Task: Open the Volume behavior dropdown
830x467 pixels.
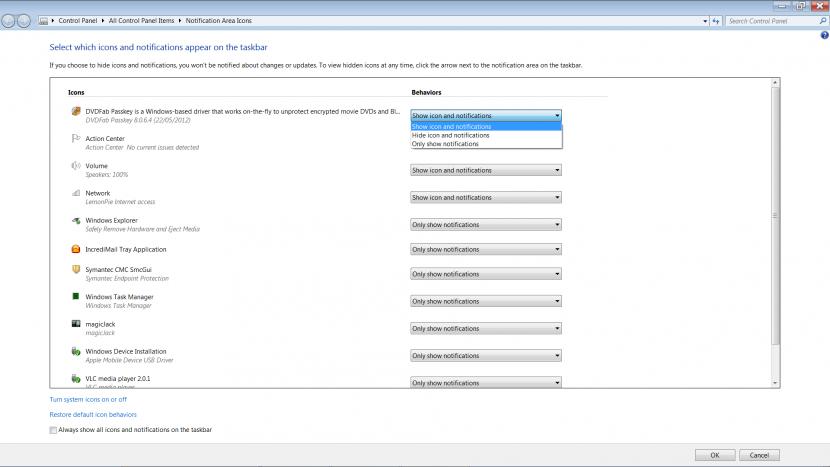Action: [x=485, y=170]
